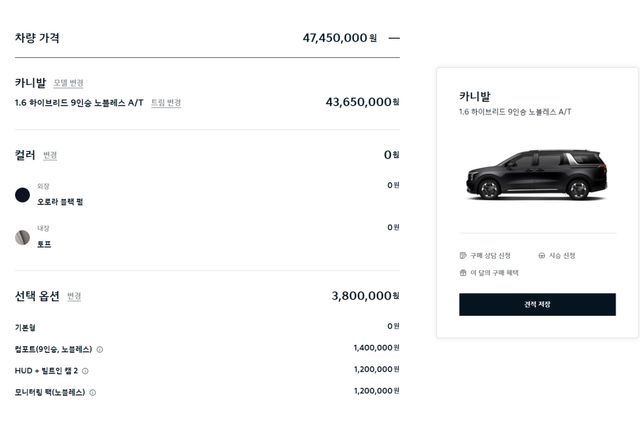640x427 pixels.
Task: Click the steering wheel 시승 신청 icon
Action: (542, 256)
